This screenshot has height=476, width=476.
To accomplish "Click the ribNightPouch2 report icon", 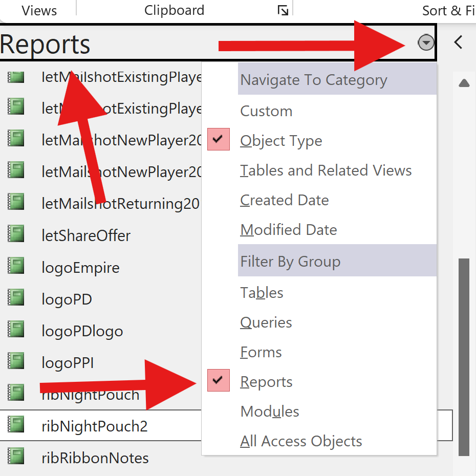I will point(16,425).
